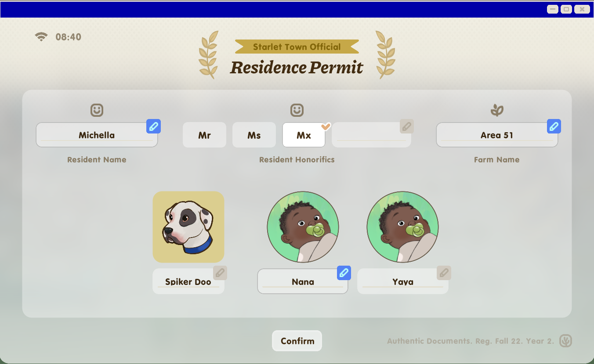The image size is (594, 364).
Task: Click the pencil icon beside Yaya
Action: [x=444, y=273]
